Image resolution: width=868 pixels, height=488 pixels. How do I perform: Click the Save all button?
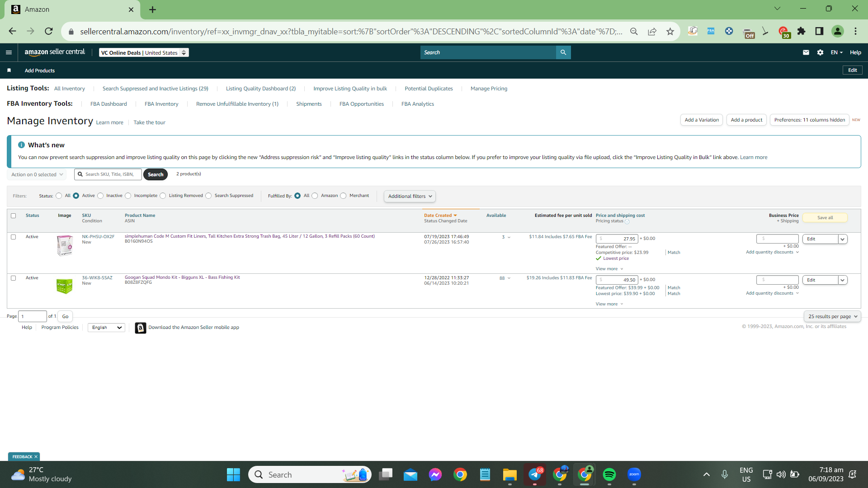(825, 218)
